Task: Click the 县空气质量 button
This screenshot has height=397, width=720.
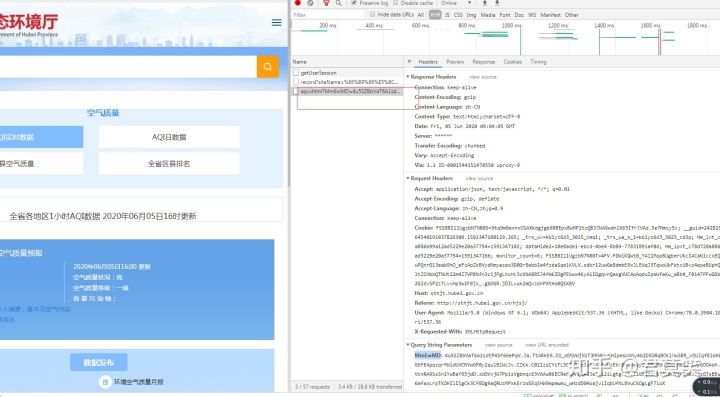Action: [x=41, y=163]
